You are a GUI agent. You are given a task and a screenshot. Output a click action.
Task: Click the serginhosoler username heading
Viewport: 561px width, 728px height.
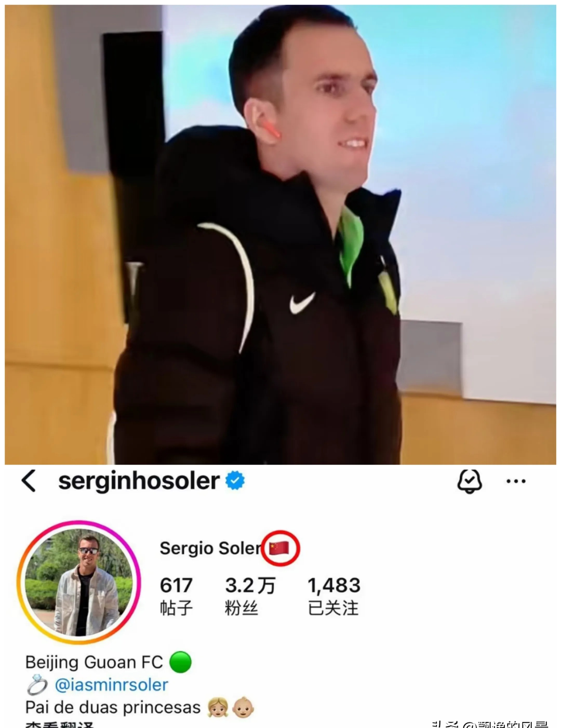pos(139,481)
